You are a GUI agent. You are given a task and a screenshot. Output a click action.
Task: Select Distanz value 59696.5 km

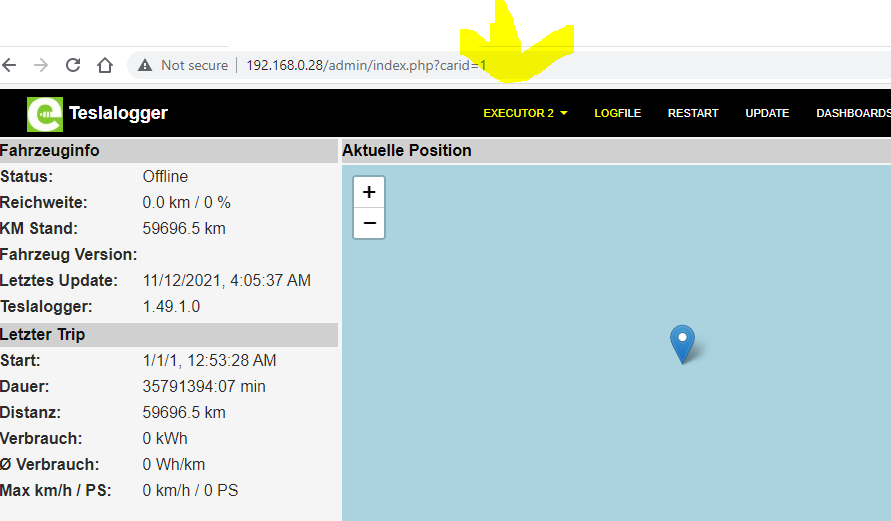tap(184, 412)
